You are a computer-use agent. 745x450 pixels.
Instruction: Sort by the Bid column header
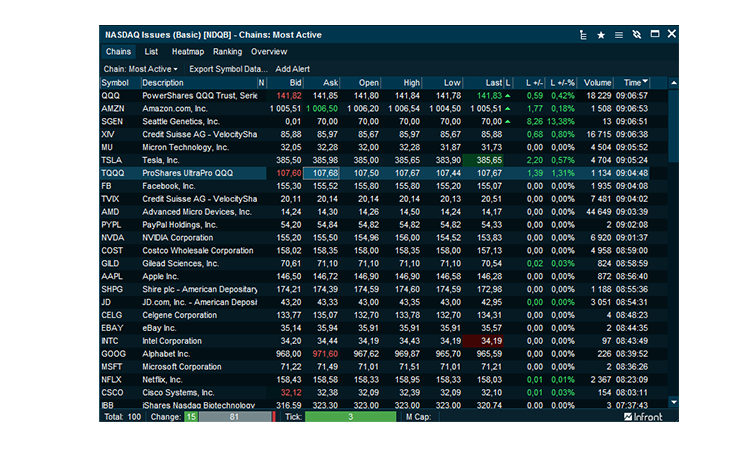[x=286, y=83]
